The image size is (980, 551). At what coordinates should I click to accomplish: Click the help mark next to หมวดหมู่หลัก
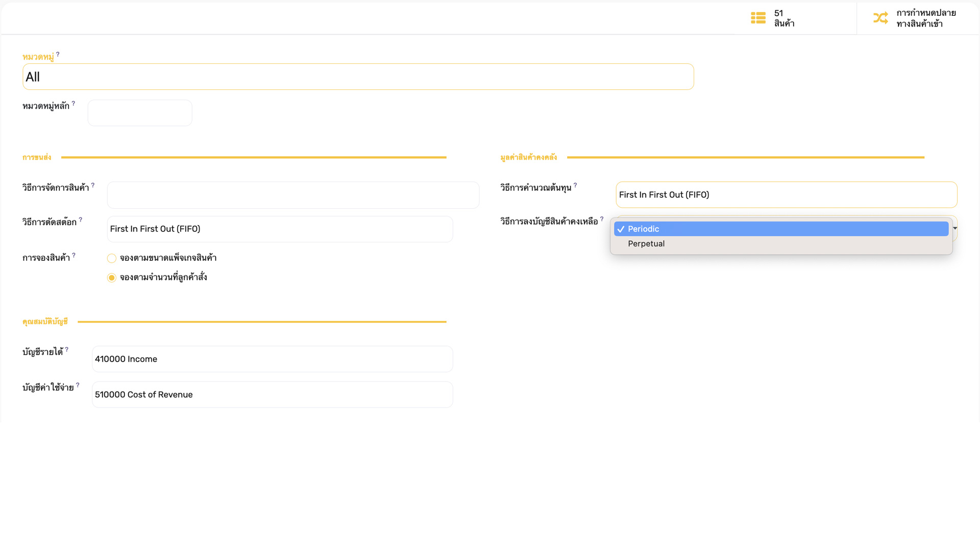point(73,103)
